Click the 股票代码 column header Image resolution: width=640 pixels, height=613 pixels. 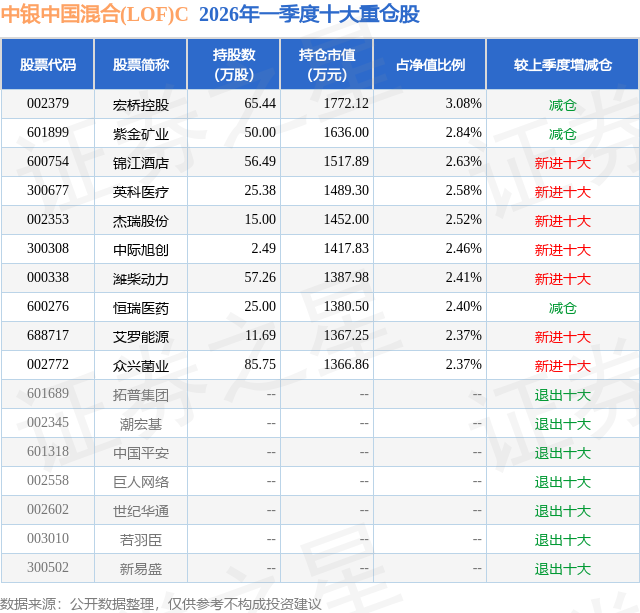click(x=48, y=64)
